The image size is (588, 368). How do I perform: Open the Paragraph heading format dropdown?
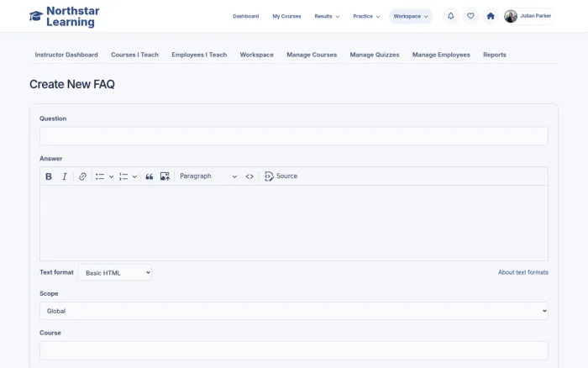tap(208, 176)
